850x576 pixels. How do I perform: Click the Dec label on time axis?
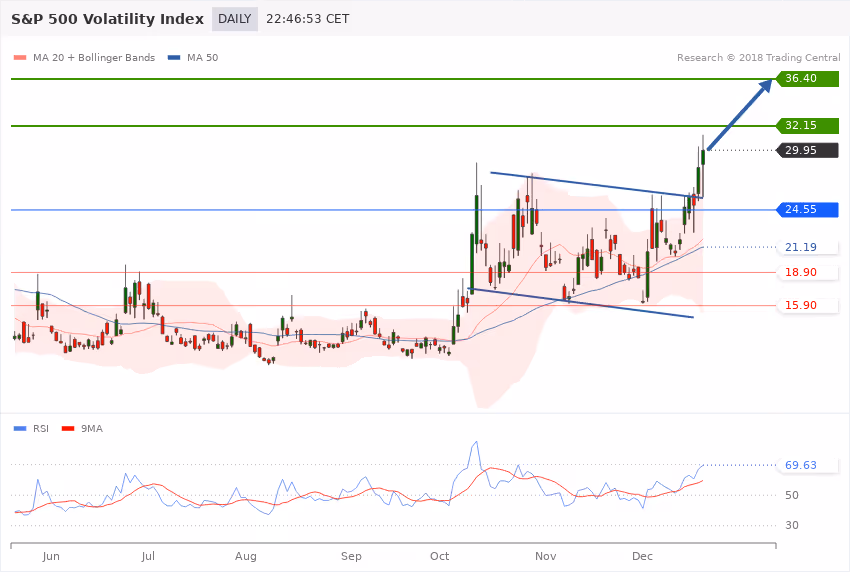pyautogui.click(x=642, y=556)
